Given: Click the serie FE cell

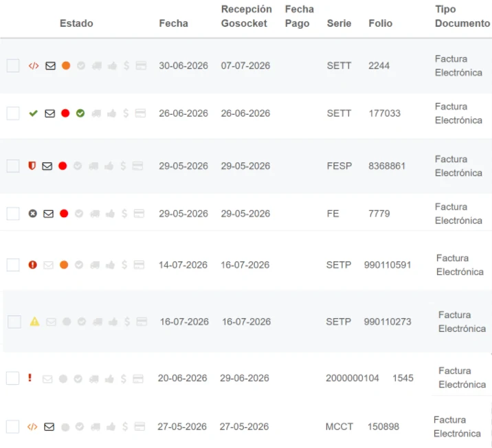Looking at the screenshot, I should tap(333, 214).
